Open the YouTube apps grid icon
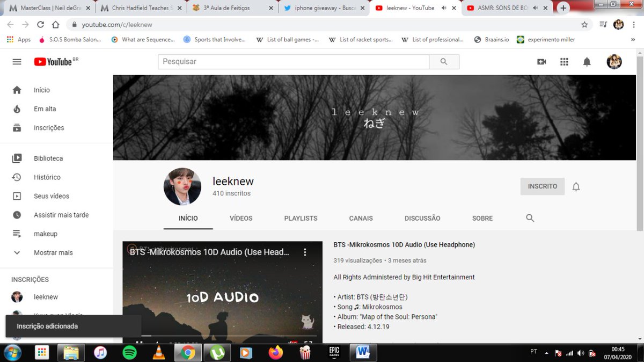Viewport: 644px width, 362px height. tap(564, 62)
